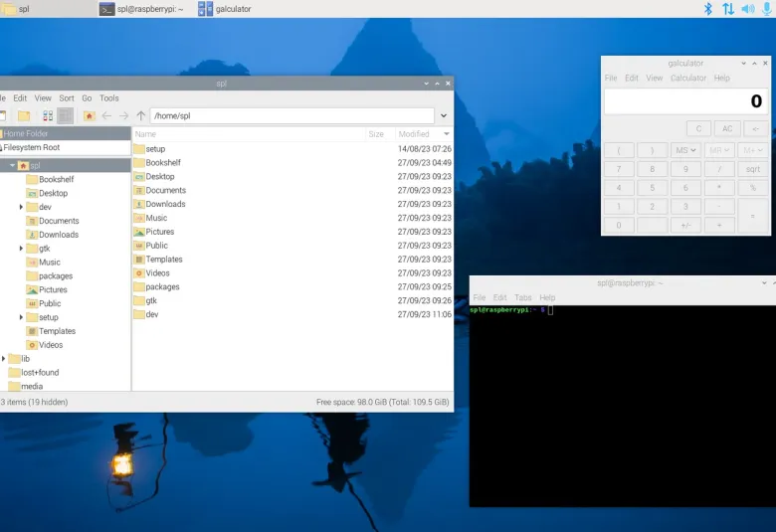
Task: Open the View menu in file manager
Action: click(43, 98)
